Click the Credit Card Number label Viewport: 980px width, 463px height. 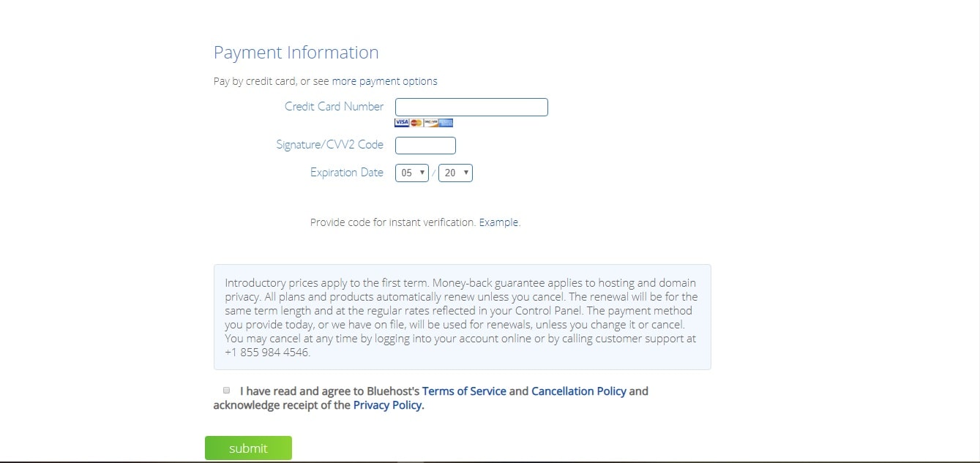pos(334,107)
